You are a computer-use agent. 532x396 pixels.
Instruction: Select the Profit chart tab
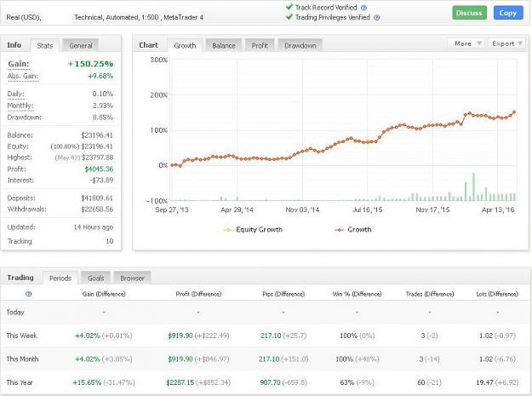coord(260,45)
